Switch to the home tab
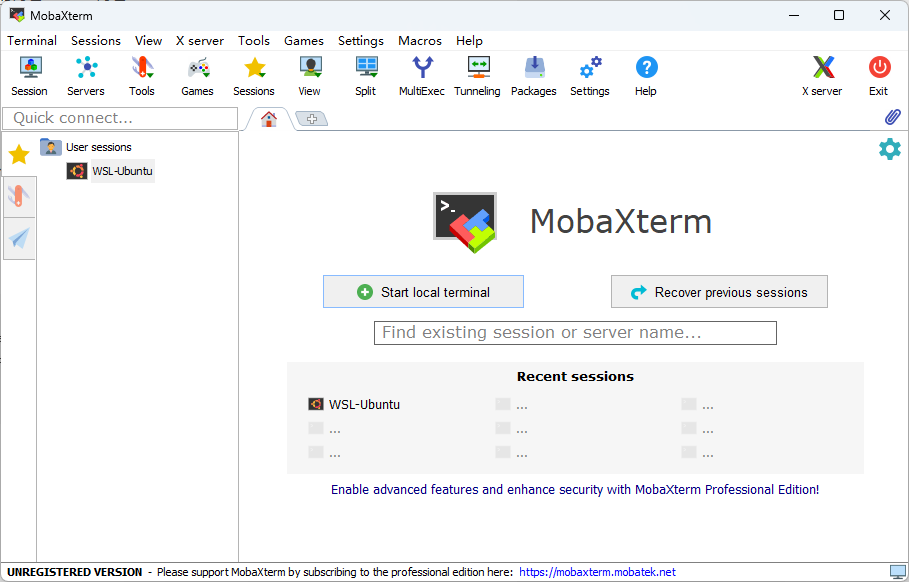 267,118
